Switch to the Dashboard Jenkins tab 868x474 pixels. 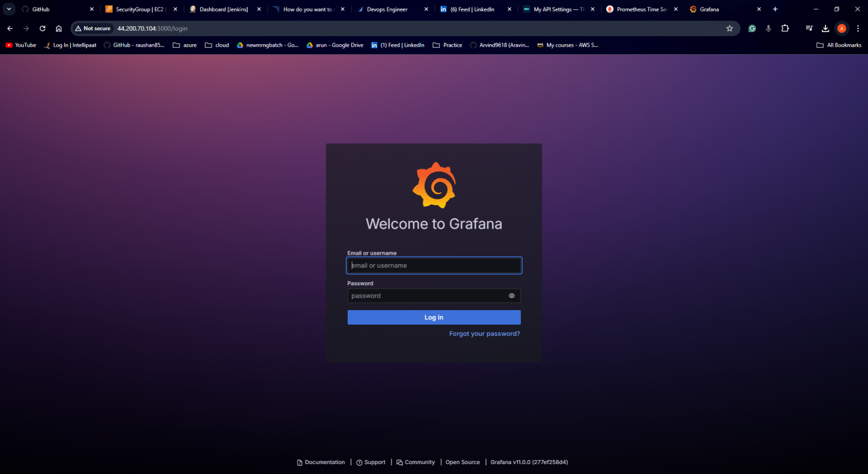(223, 9)
